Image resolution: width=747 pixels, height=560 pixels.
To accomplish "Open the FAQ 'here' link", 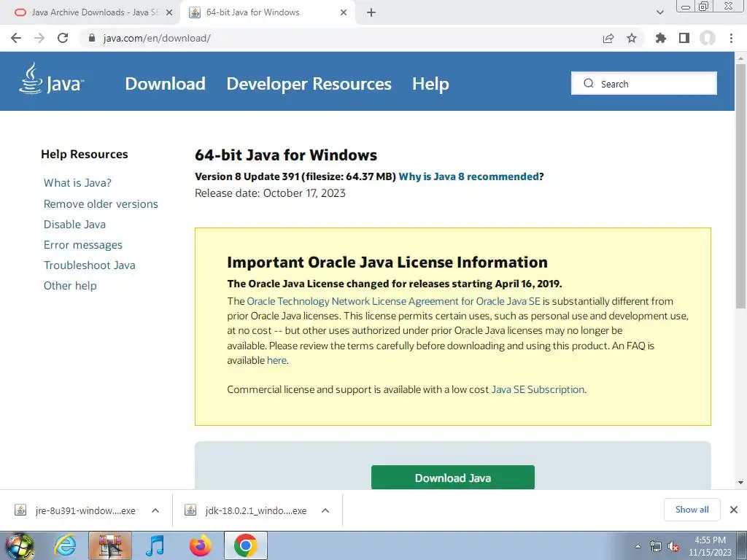I will (x=276, y=360).
